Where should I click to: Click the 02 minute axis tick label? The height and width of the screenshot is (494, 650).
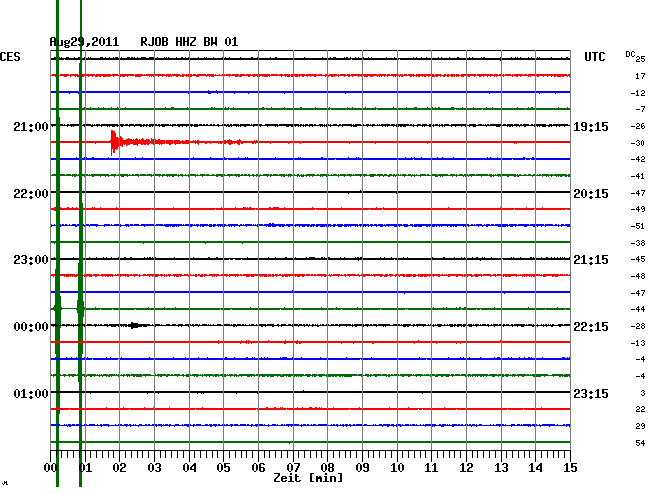click(119, 468)
